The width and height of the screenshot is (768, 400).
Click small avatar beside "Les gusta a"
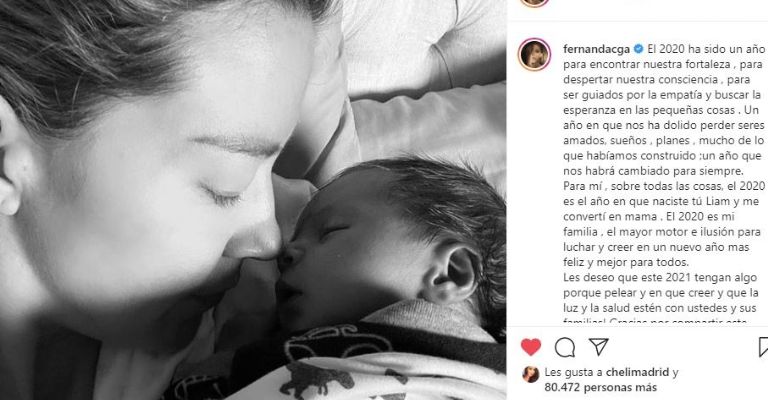pos(531,375)
